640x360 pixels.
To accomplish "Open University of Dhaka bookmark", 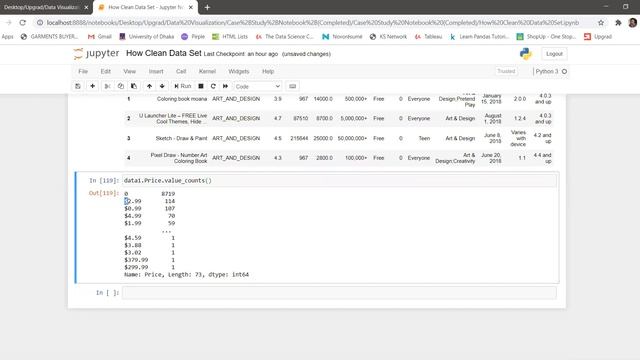I will tap(147, 37).
